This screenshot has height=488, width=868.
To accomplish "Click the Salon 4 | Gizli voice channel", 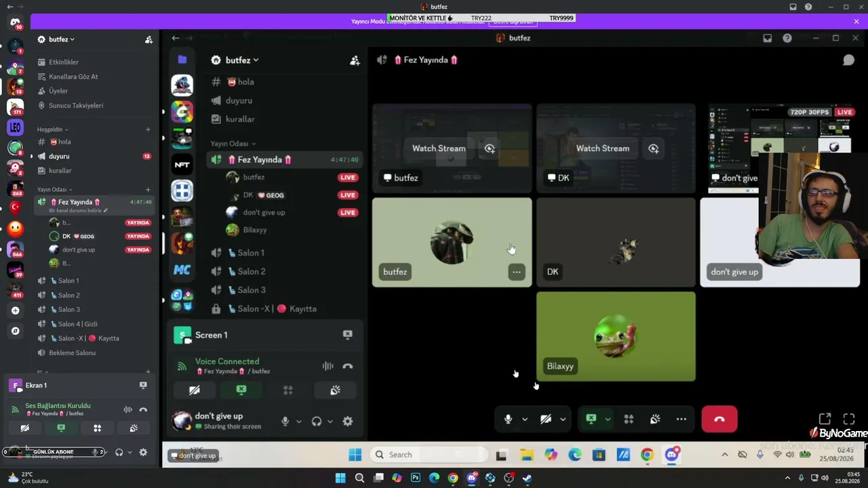I will [x=93, y=324].
